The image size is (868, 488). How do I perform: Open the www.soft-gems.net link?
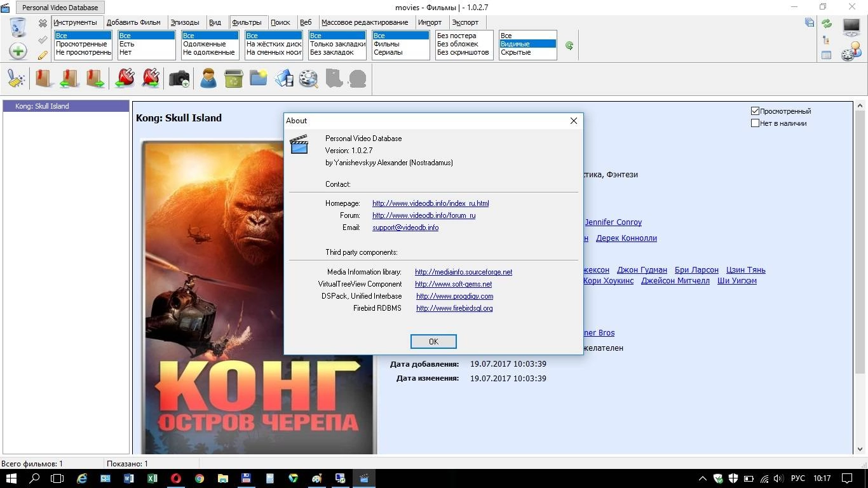[x=454, y=284]
